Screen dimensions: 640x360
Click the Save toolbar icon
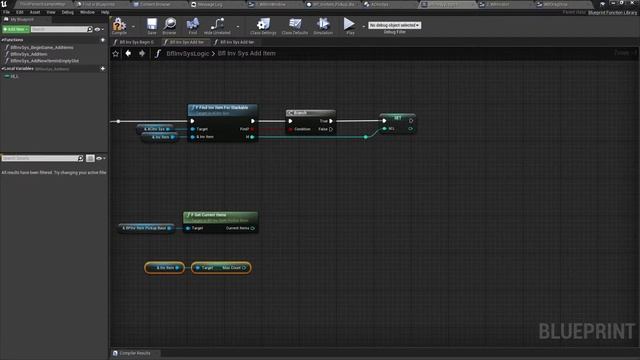(152, 25)
